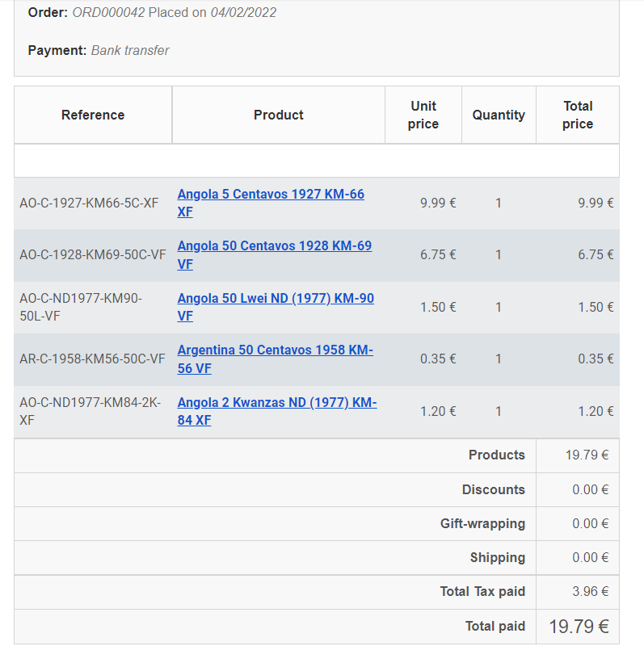The width and height of the screenshot is (644, 646).
Task: Click quantity 1 for Angola 5 Centavos
Action: point(499,203)
